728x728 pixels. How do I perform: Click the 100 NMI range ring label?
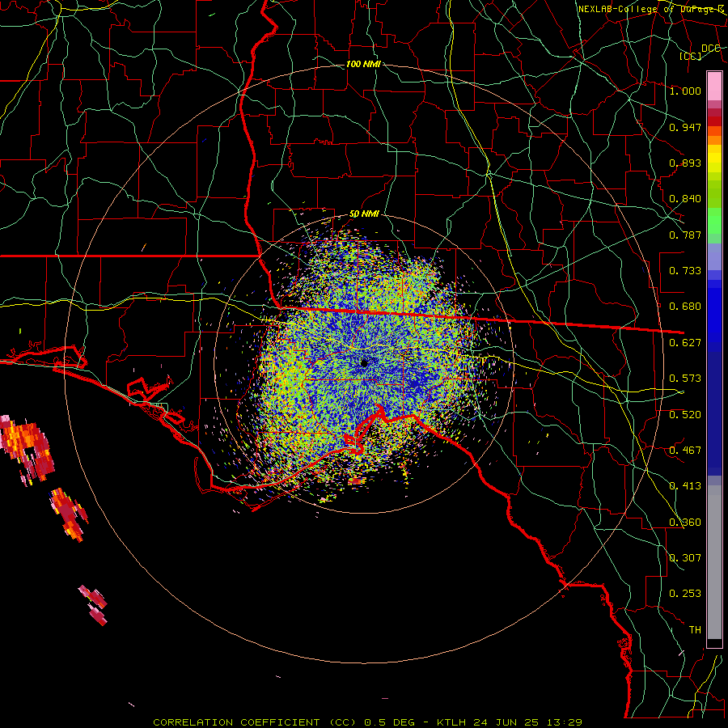click(x=363, y=64)
